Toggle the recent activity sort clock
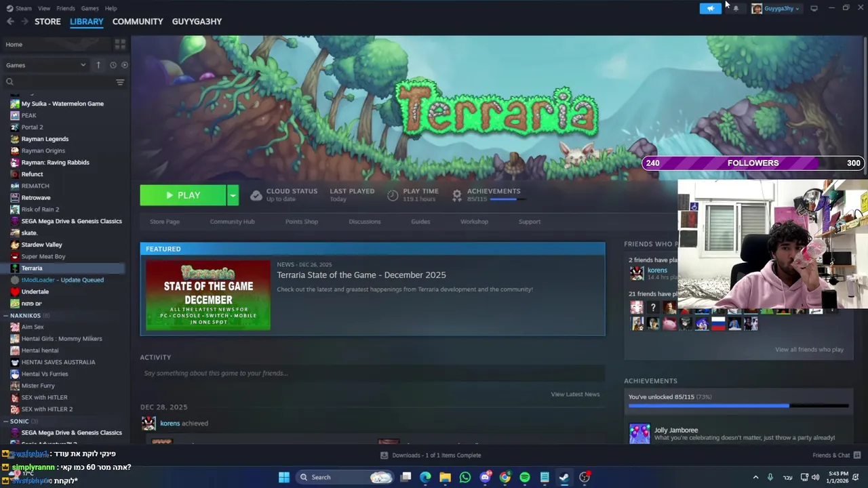 pyautogui.click(x=113, y=65)
